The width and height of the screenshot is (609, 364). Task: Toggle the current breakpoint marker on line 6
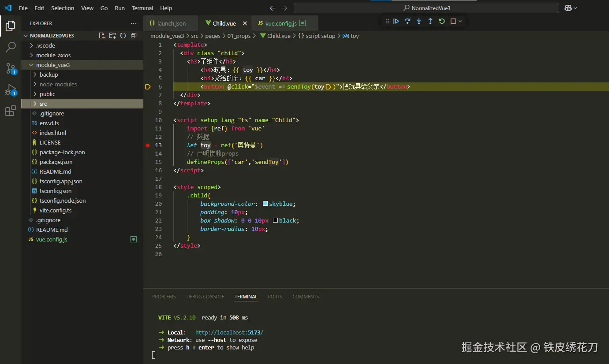(148, 87)
